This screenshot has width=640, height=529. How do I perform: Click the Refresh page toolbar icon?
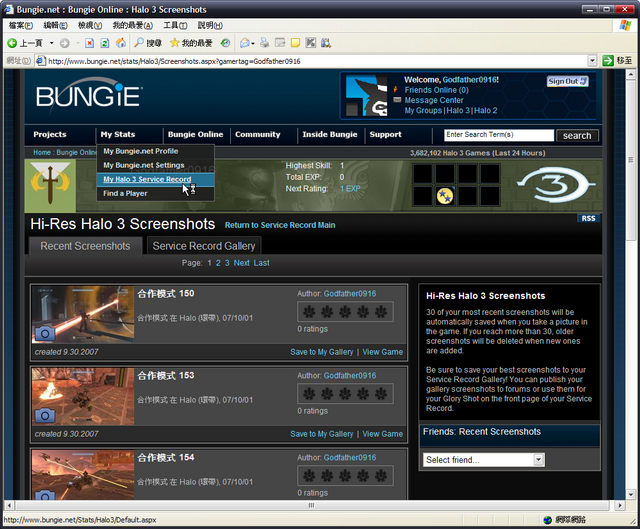105,43
